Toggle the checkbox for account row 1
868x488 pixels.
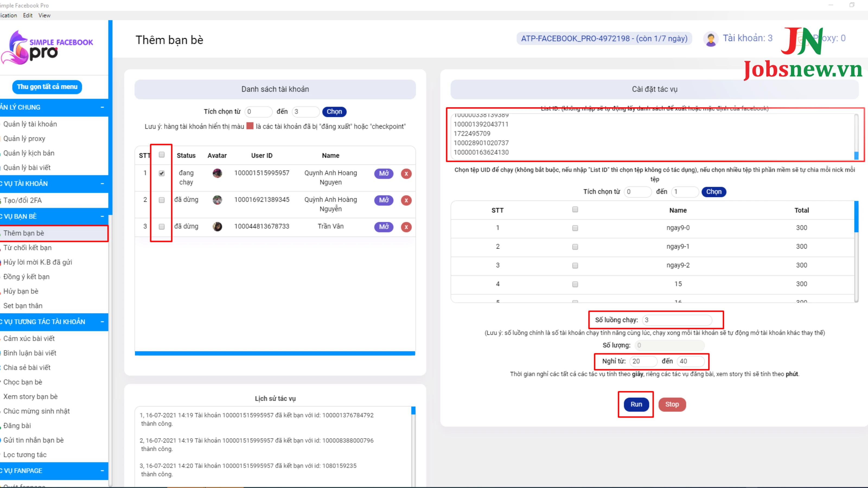coord(162,173)
